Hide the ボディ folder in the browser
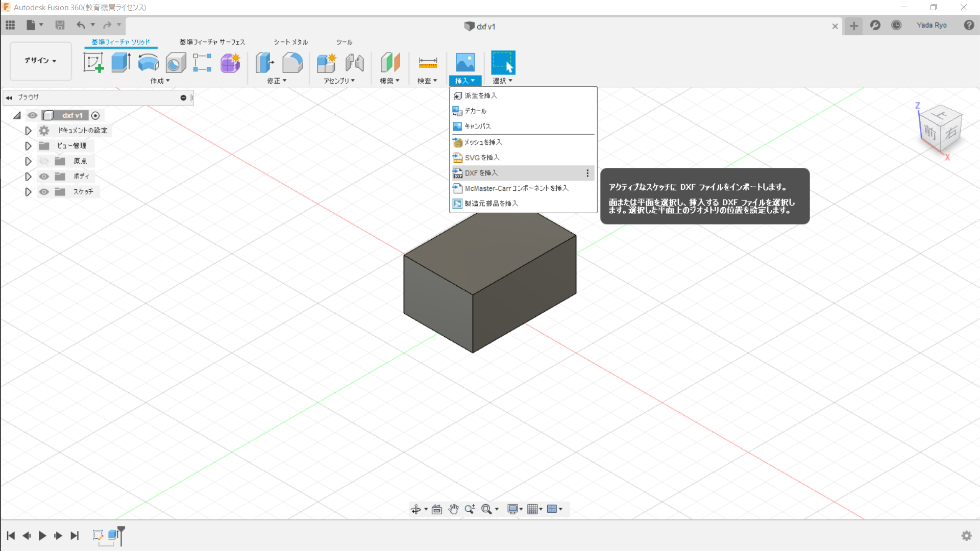This screenshot has width=980, height=551. [x=44, y=177]
